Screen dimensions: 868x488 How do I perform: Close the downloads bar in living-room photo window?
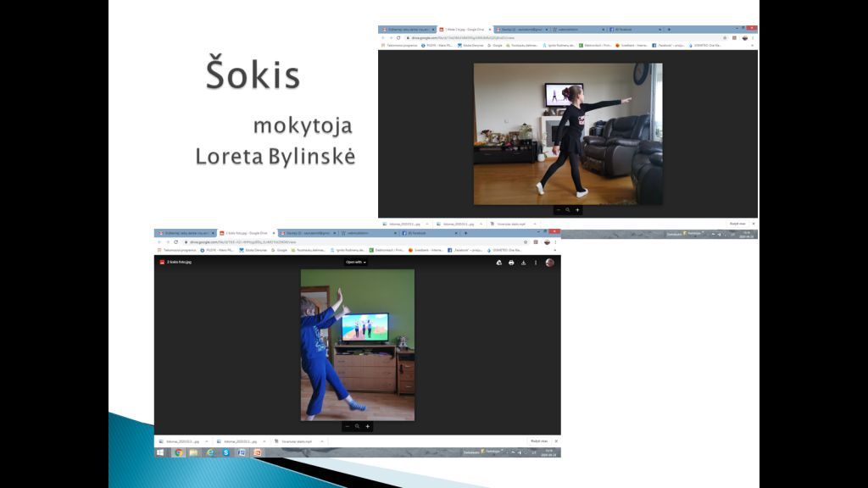[x=754, y=224]
